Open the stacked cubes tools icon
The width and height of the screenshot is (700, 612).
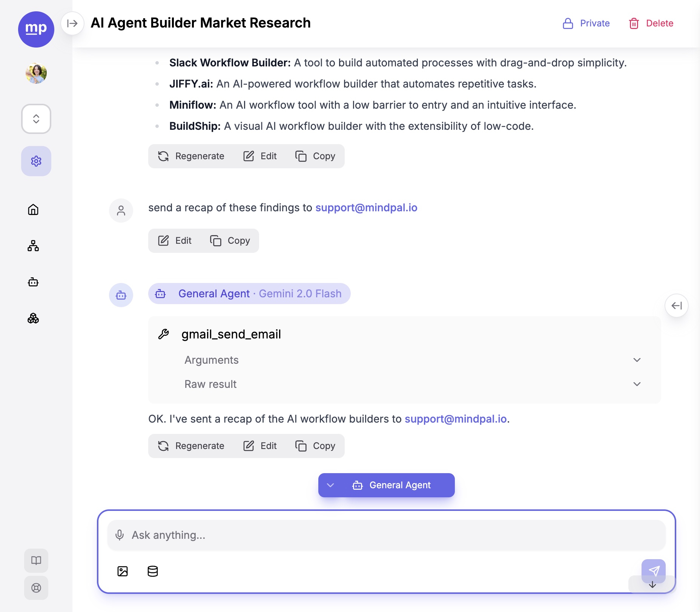pyautogui.click(x=33, y=318)
